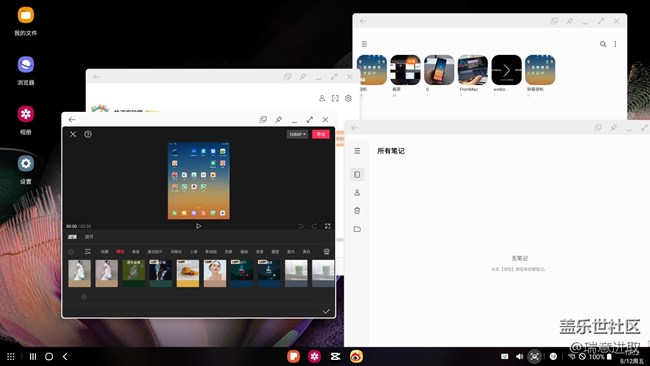
Task: Redo the edit in video editor
Action: pos(314,226)
